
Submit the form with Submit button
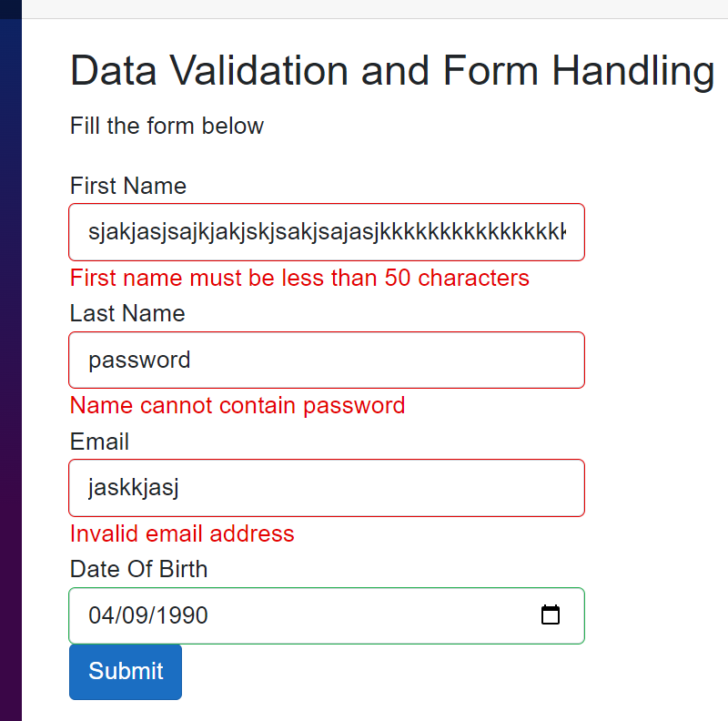point(126,672)
